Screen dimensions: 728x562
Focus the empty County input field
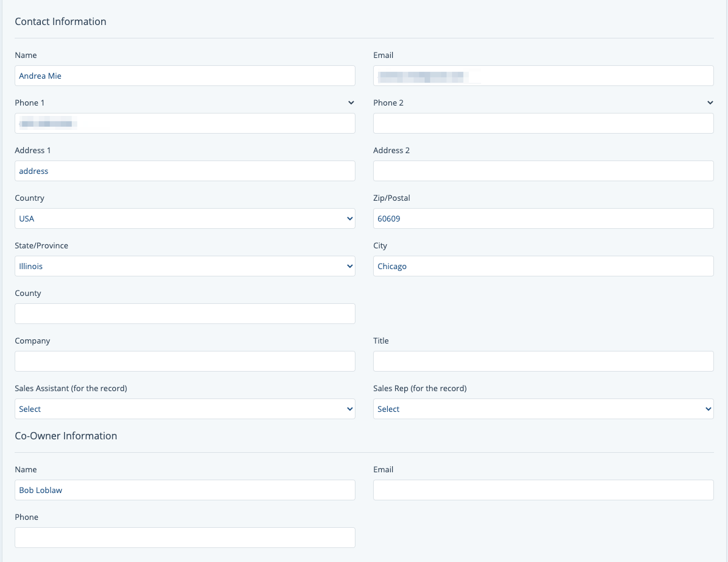point(185,314)
